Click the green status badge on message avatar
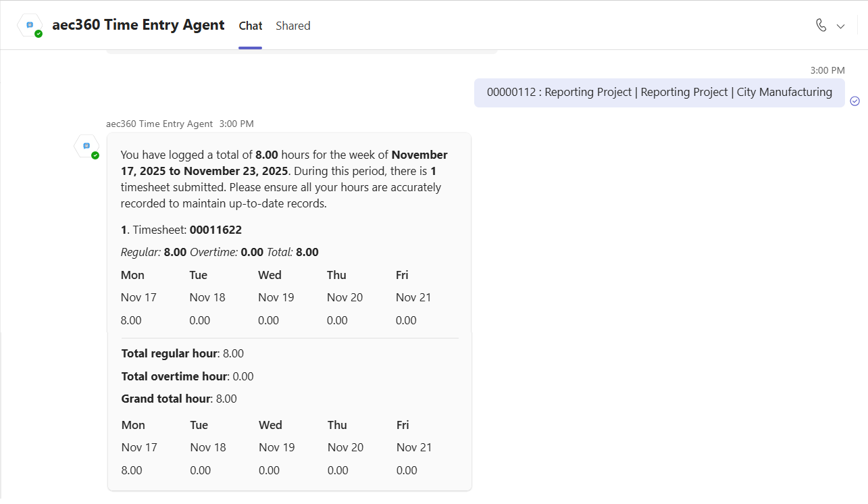Screen dimensions: 868x504 click(x=95, y=155)
